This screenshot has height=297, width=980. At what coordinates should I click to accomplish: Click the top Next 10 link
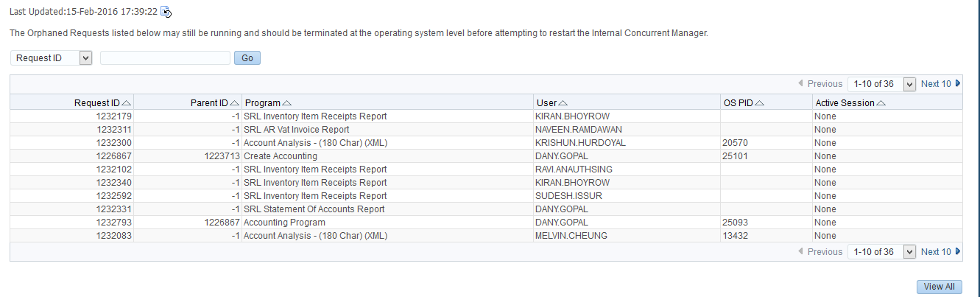(936, 84)
